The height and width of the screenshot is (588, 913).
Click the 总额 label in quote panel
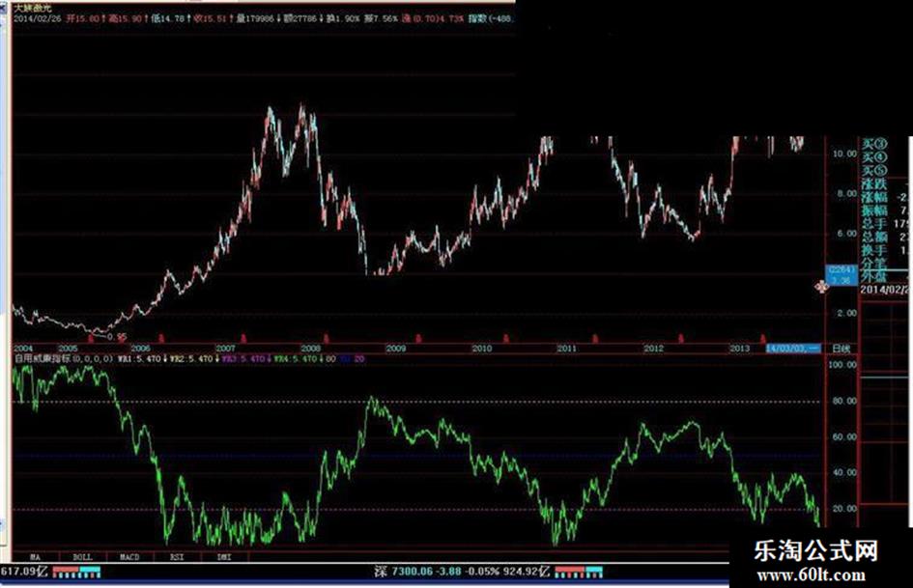coord(874,237)
